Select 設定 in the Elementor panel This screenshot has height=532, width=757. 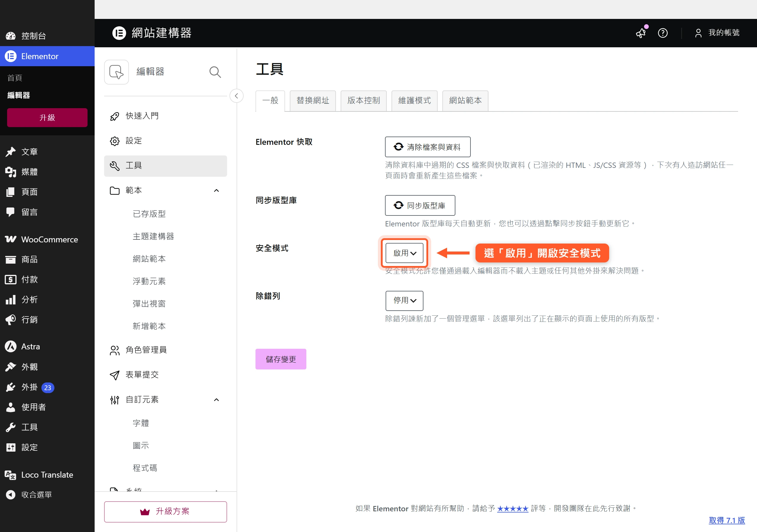(166, 141)
